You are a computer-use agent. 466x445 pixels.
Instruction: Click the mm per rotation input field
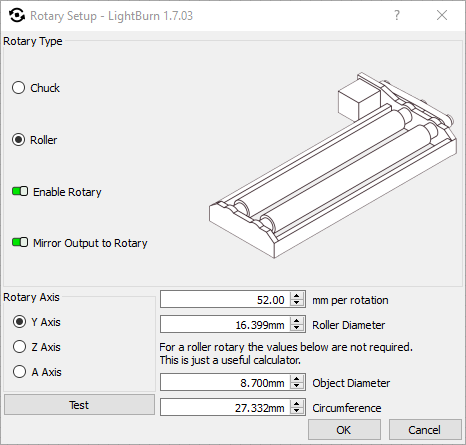pos(225,299)
